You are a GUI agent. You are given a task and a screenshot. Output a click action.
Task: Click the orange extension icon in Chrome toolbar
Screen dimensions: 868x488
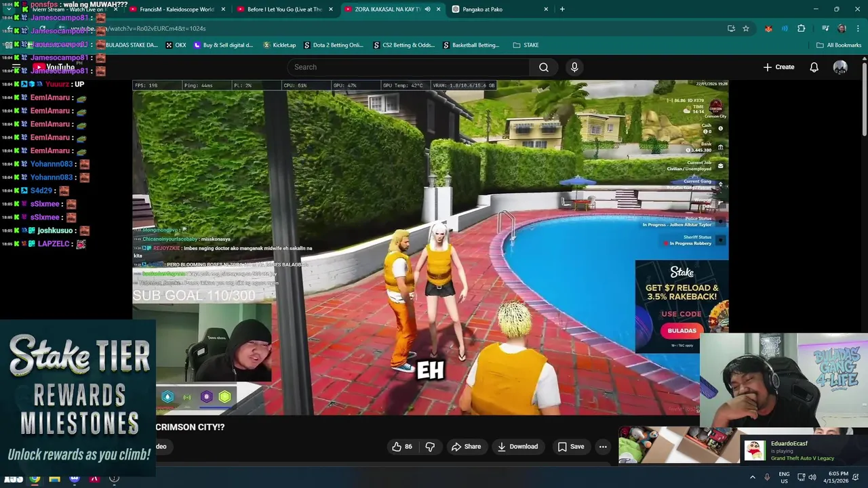coord(768,28)
